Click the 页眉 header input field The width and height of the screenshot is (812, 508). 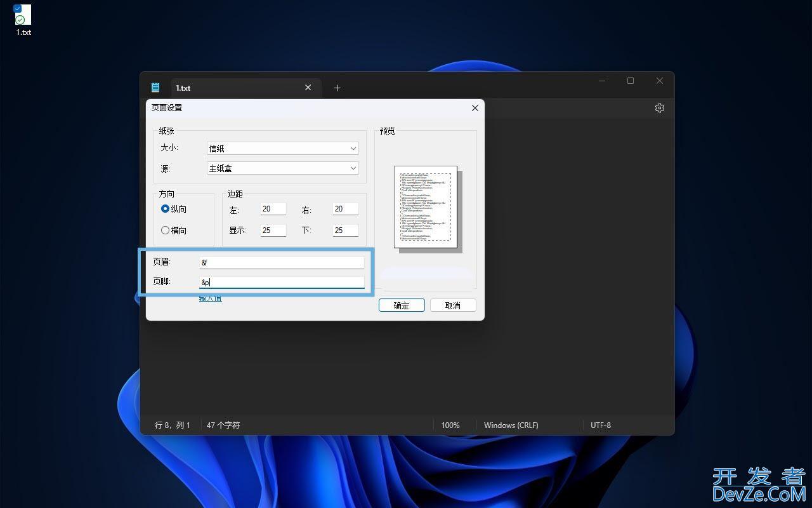(282, 262)
